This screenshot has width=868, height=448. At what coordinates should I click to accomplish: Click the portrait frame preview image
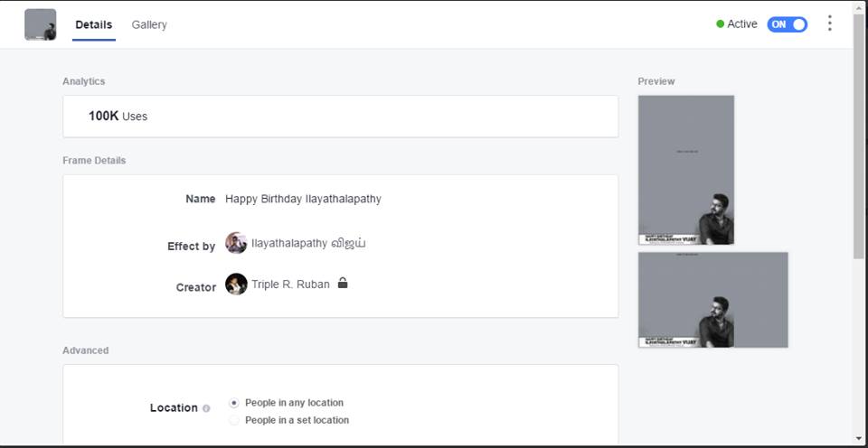[x=686, y=170]
